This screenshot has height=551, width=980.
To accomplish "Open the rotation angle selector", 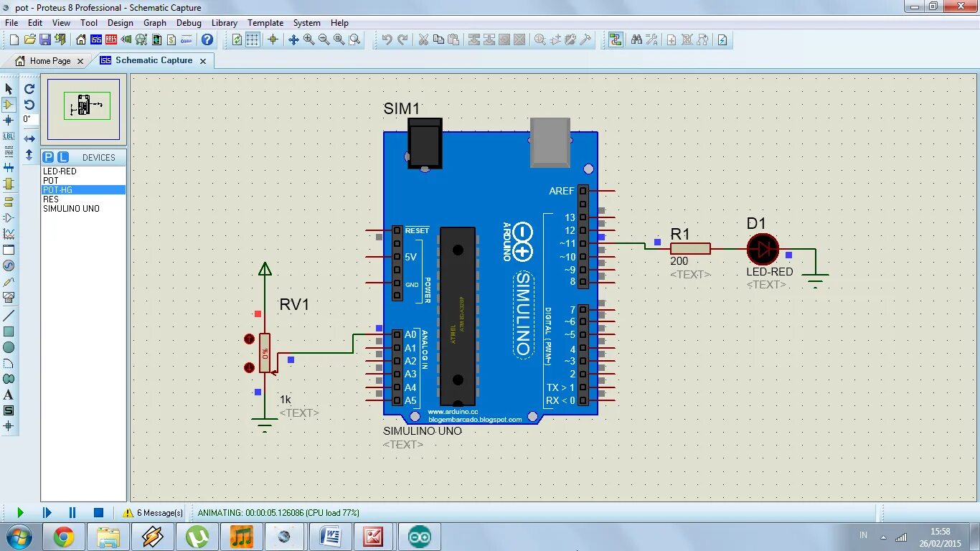I will coord(29,119).
